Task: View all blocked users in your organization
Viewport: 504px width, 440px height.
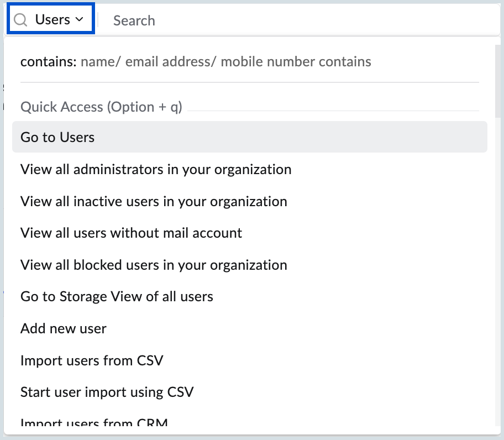Action: click(x=154, y=265)
